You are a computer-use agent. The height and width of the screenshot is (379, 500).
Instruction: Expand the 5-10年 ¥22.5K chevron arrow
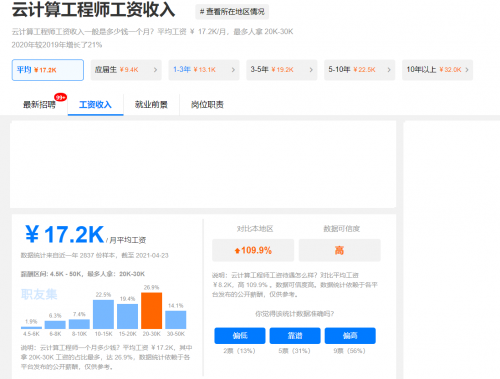click(389, 70)
